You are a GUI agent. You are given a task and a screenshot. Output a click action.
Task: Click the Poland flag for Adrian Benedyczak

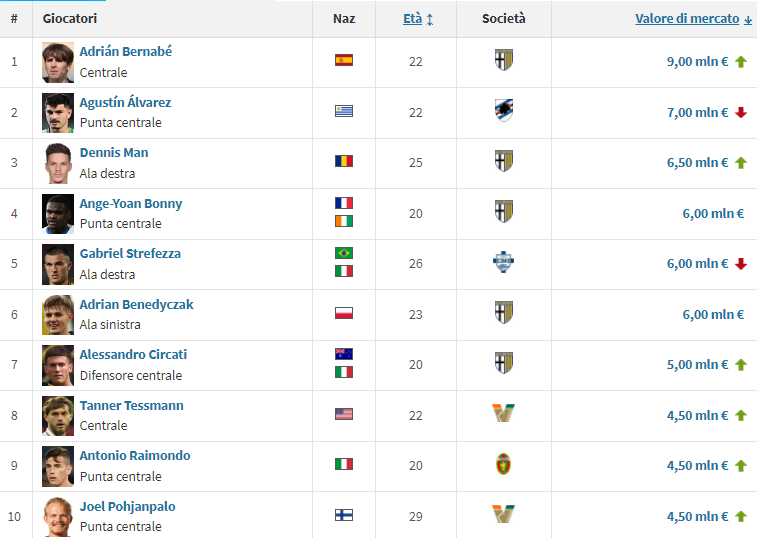344,313
